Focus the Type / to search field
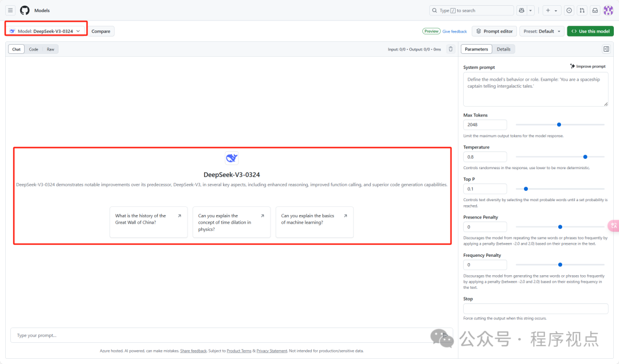619x364 pixels. (x=471, y=10)
